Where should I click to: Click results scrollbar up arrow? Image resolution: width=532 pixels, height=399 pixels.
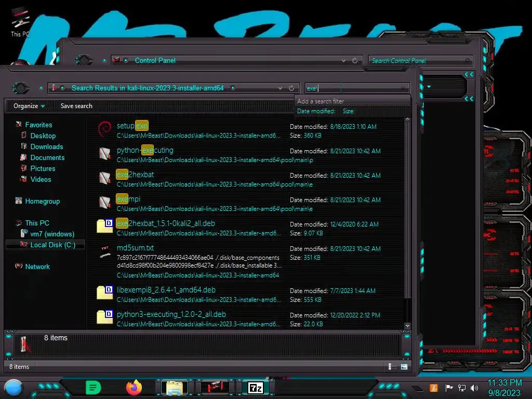click(407, 119)
